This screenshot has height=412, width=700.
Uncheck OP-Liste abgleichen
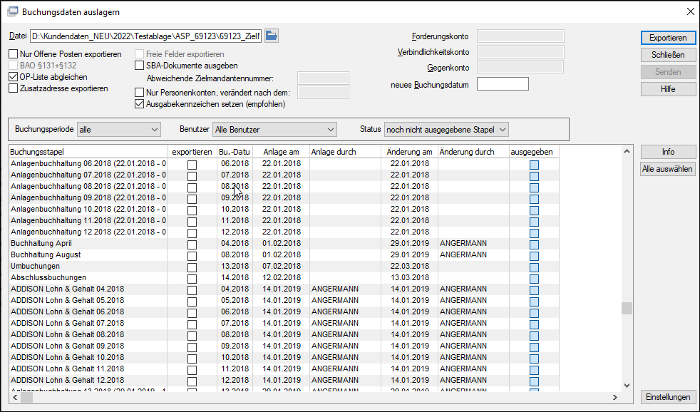[13, 77]
